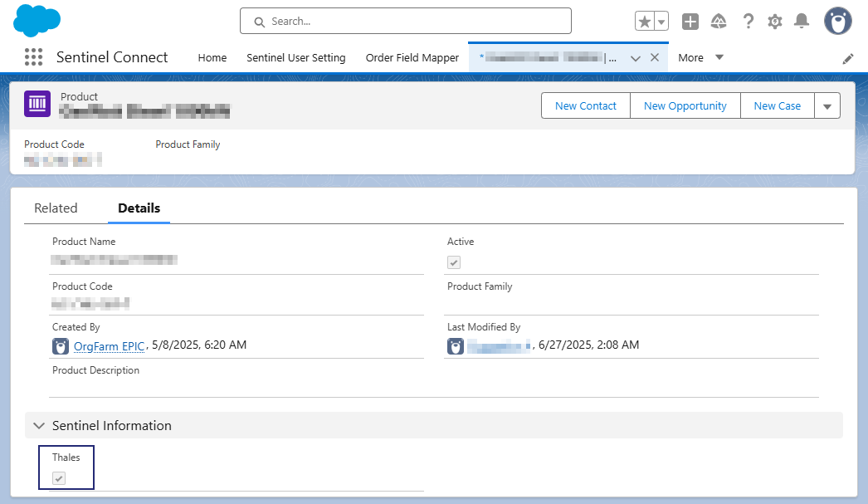
Task: Toggle the Active checkbox
Action: coord(454,262)
